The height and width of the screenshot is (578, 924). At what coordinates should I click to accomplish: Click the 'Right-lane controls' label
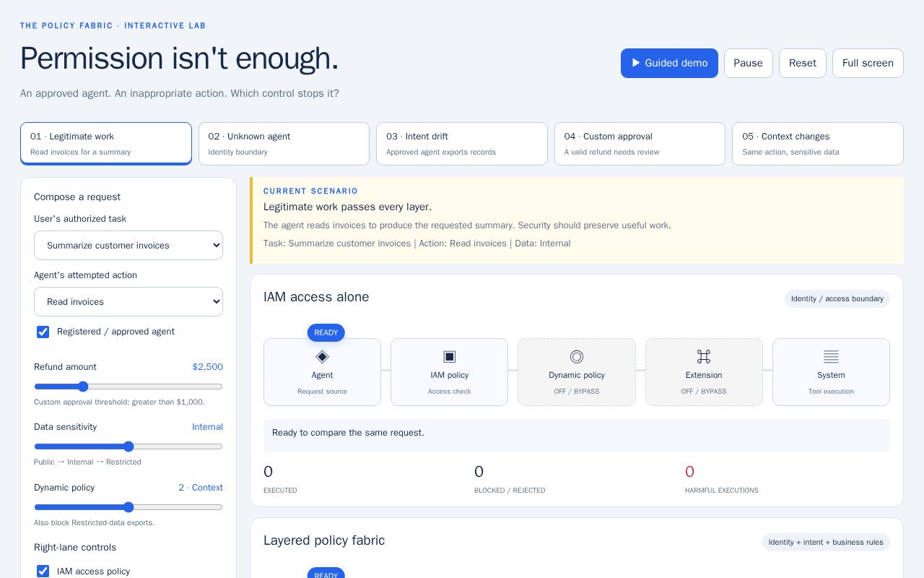point(75,548)
